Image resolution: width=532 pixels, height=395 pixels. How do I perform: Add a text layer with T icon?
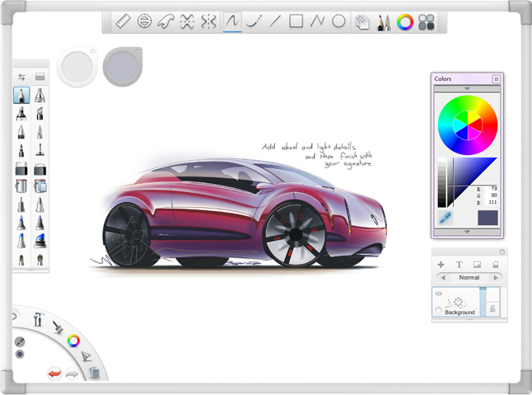pyautogui.click(x=459, y=265)
